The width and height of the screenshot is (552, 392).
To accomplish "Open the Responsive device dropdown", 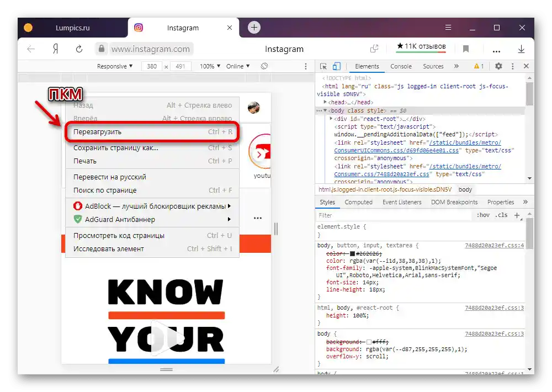I will click(x=115, y=66).
